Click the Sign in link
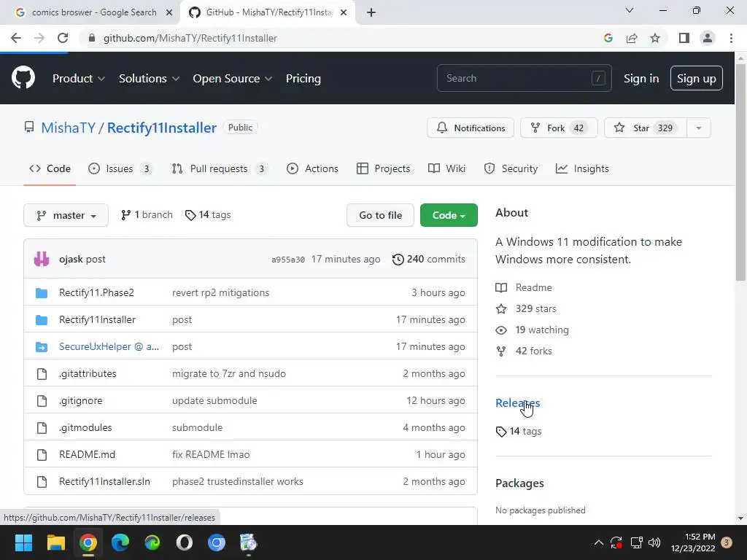Viewport: 747px width, 560px height. point(641,79)
